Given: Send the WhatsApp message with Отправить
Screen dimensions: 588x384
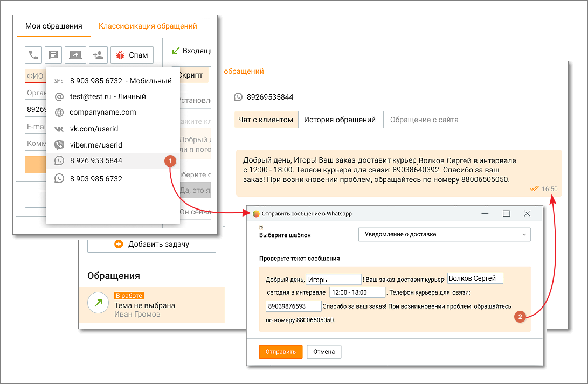Looking at the screenshot, I should [280, 352].
